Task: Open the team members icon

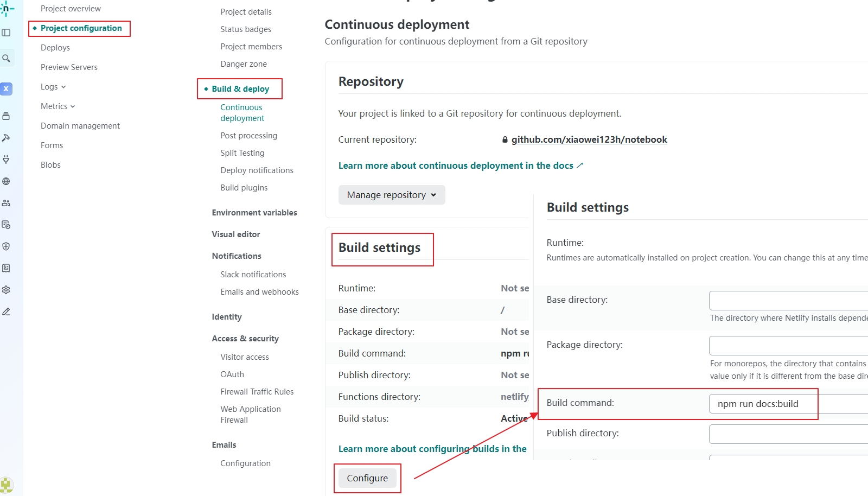Action: pyautogui.click(x=6, y=203)
